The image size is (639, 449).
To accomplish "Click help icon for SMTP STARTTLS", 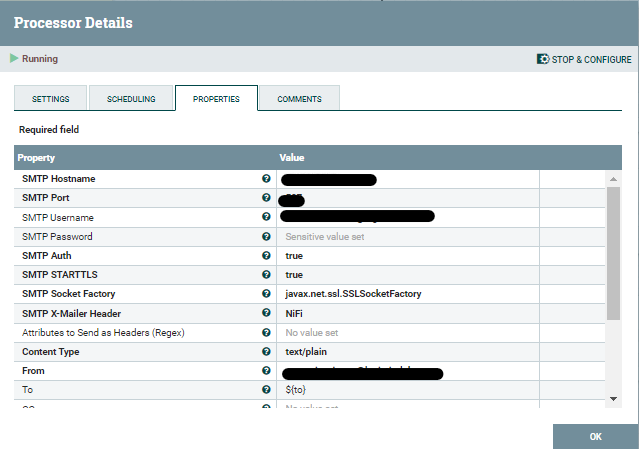I will pyautogui.click(x=266, y=275).
